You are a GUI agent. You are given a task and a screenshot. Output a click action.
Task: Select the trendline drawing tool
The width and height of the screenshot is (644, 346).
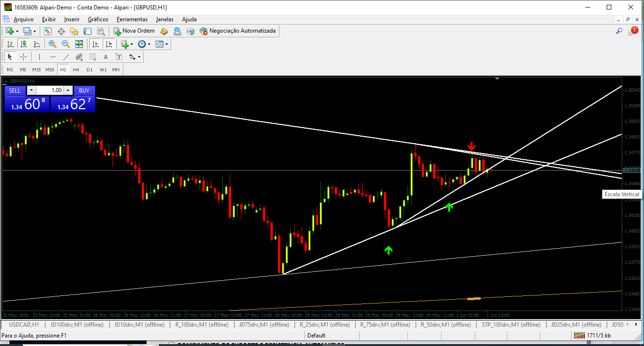pyautogui.click(x=66, y=57)
